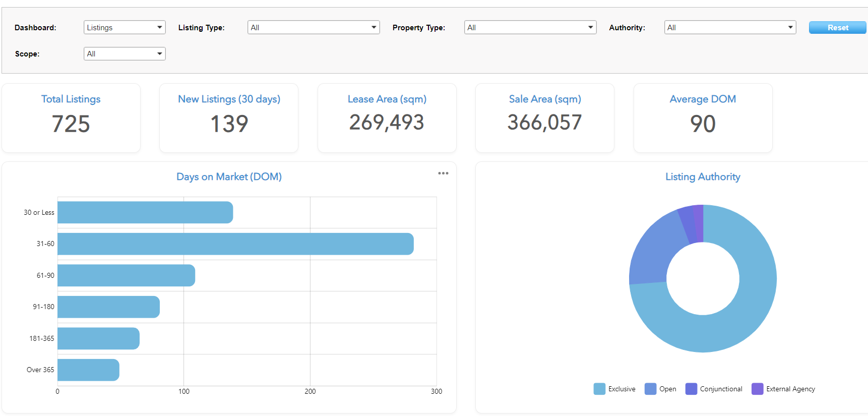Click the 91-180 days bar
This screenshot has height=417, width=868.
click(108, 307)
